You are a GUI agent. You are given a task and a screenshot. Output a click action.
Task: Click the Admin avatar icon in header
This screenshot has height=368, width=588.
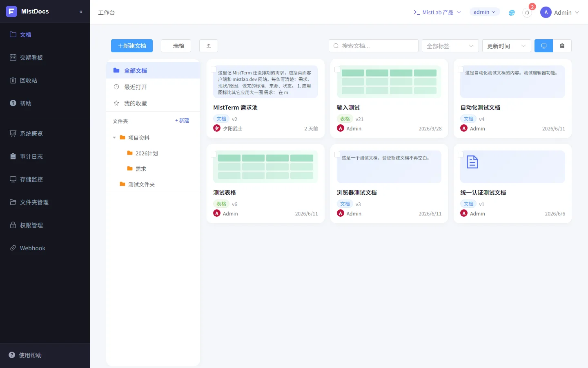546,12
